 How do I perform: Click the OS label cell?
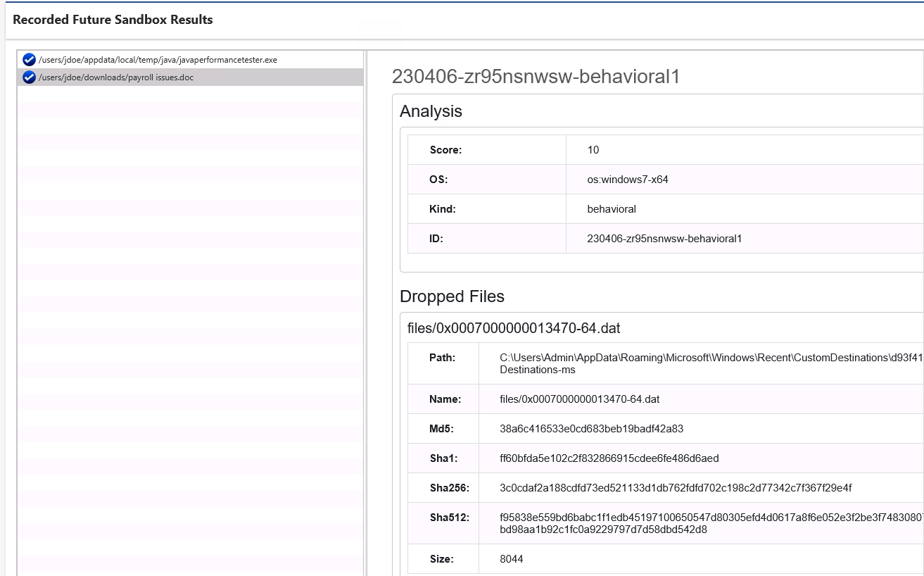tap(487, 180)
